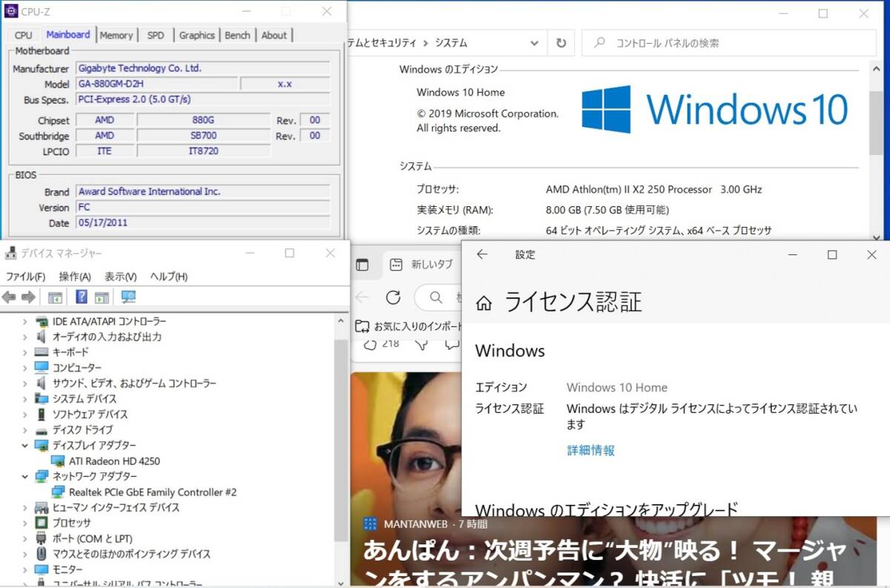The height and width of the screenshot is (588, 890).
Task: Select システム デバイス entry
Action: [x=85, y=399]
